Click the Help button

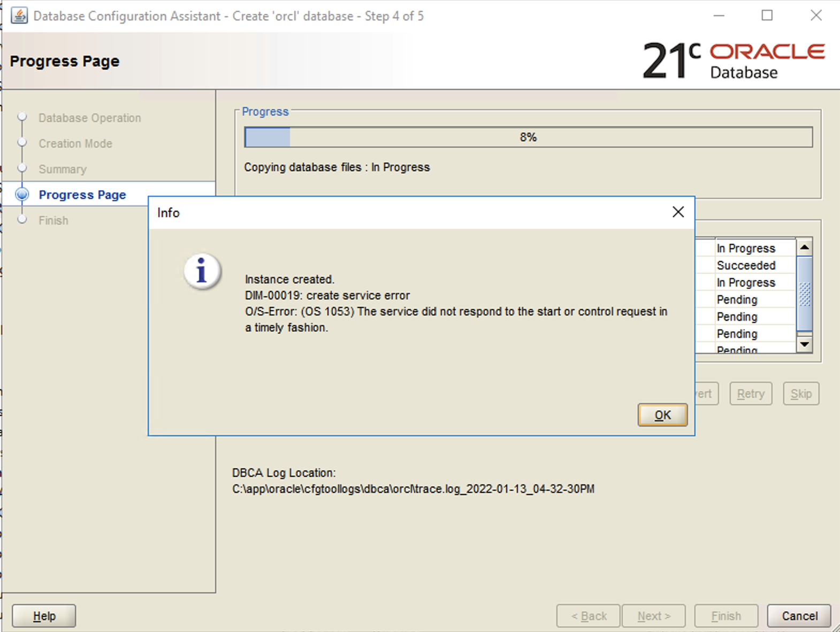[x=44, y=616]
